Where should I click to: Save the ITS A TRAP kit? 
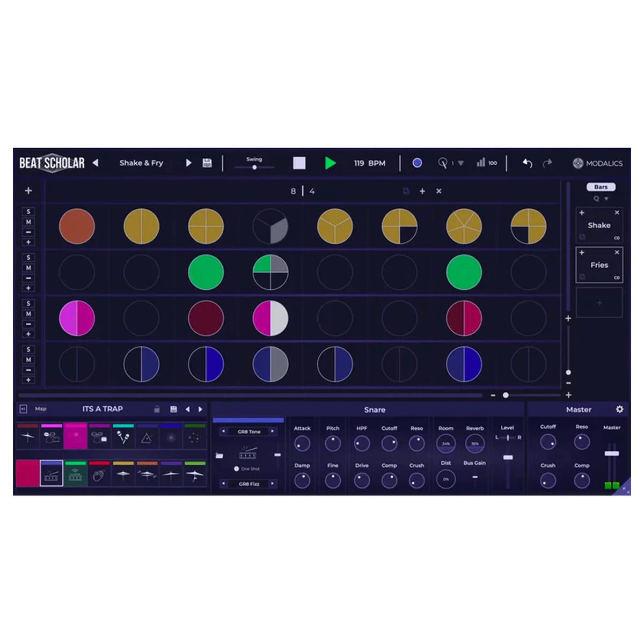(x=173, y=409)
